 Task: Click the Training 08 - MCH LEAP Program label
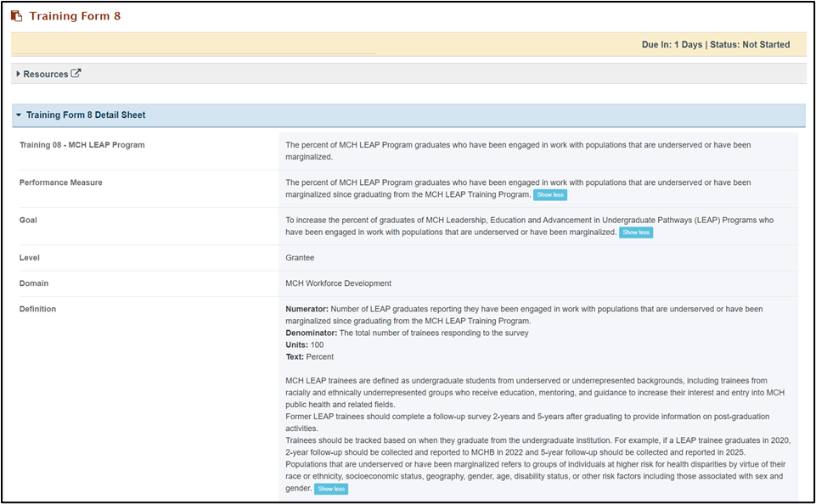(82, 145)
